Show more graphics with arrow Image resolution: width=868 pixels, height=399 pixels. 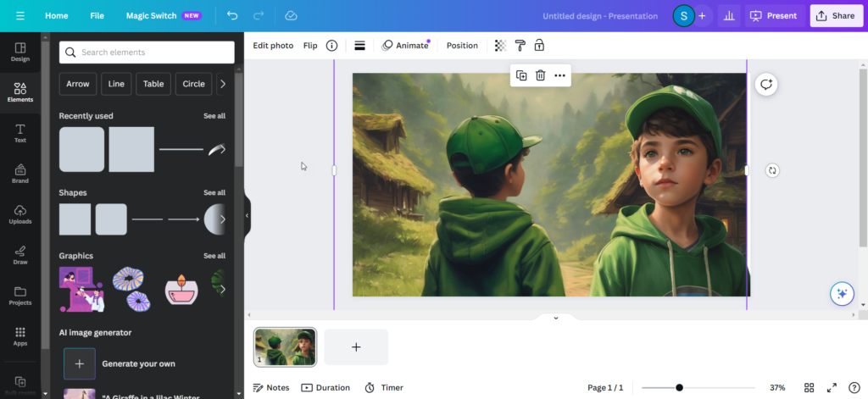tap(223, 289)
